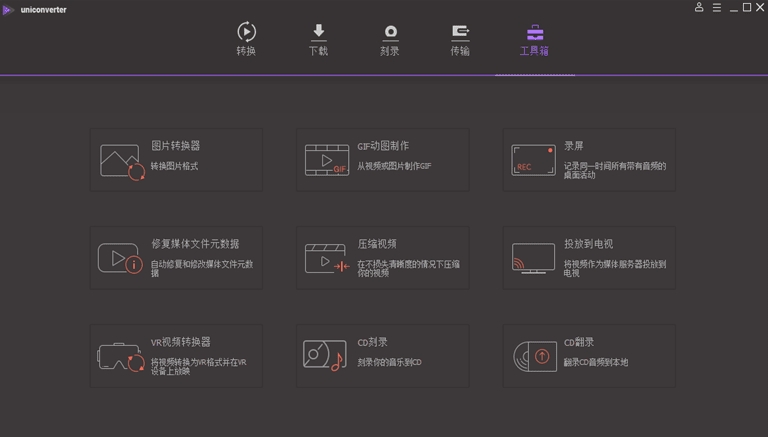The image size is (768, 437).
Task: Click the fix media metadata icon
Action: click(120, 258)
